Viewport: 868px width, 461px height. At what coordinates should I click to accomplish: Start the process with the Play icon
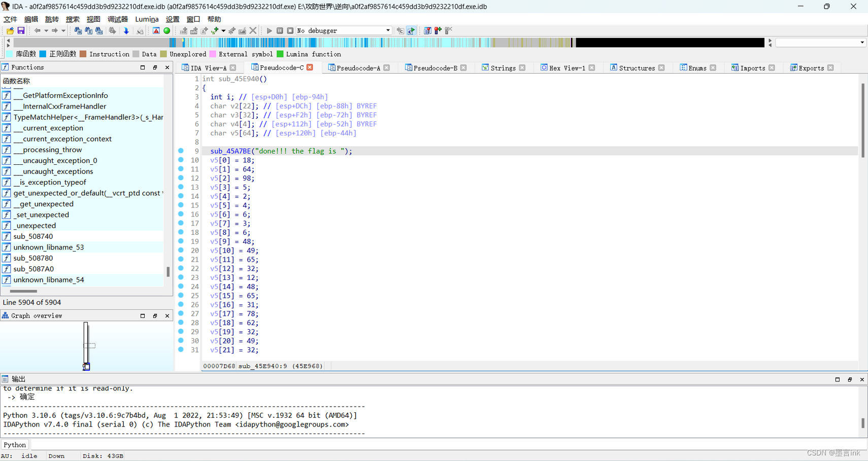[x=269, y=30]
